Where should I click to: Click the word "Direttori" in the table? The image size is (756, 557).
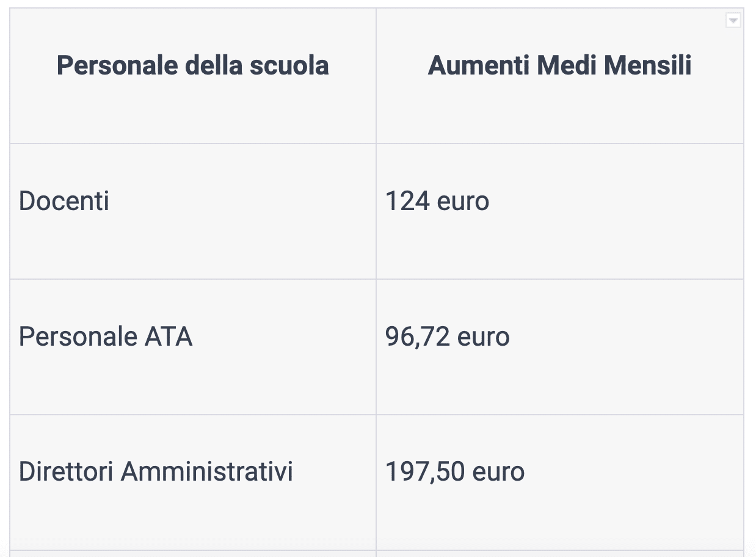67,472
